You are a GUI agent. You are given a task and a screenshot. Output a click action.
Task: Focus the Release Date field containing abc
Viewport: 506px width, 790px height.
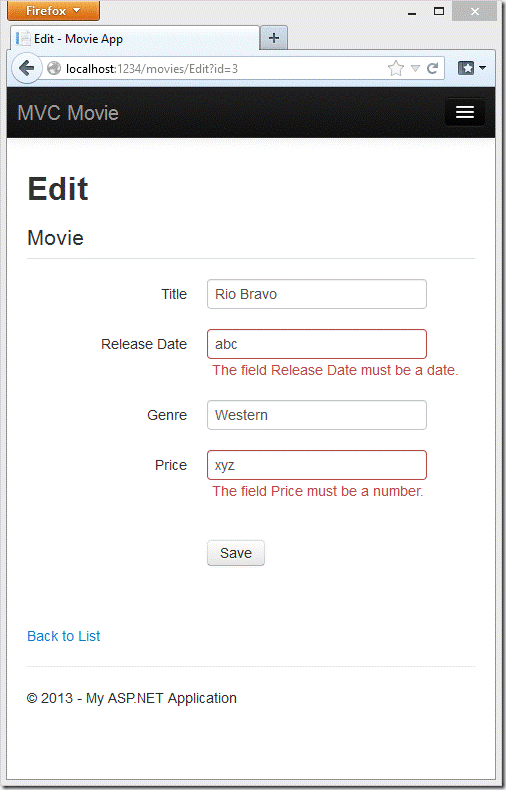click(x=317, y=344)
